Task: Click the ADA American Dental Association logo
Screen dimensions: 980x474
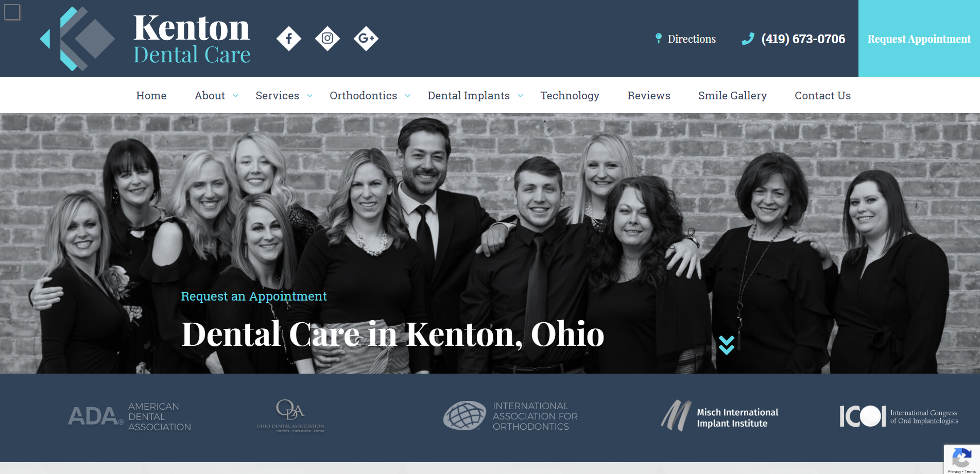Action: 130,416
